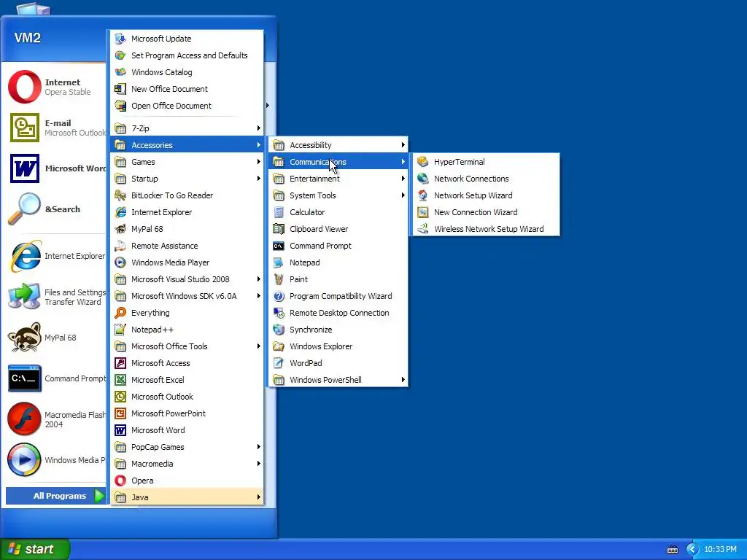
Task: Click the Start button
Action: point(35,549)
